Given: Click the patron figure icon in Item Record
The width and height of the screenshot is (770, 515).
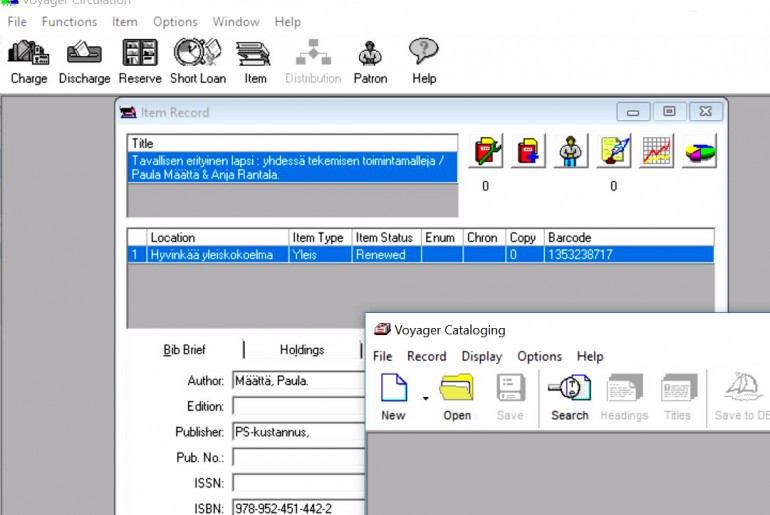Looking at the screenshot, I should pyautogui.click(x=571, y=151).
